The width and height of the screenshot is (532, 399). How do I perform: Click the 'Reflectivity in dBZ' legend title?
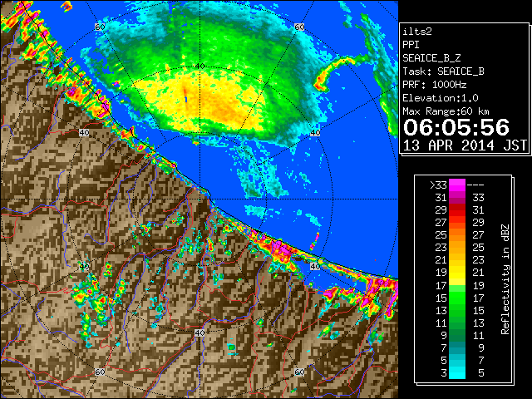tap(505, 279)
